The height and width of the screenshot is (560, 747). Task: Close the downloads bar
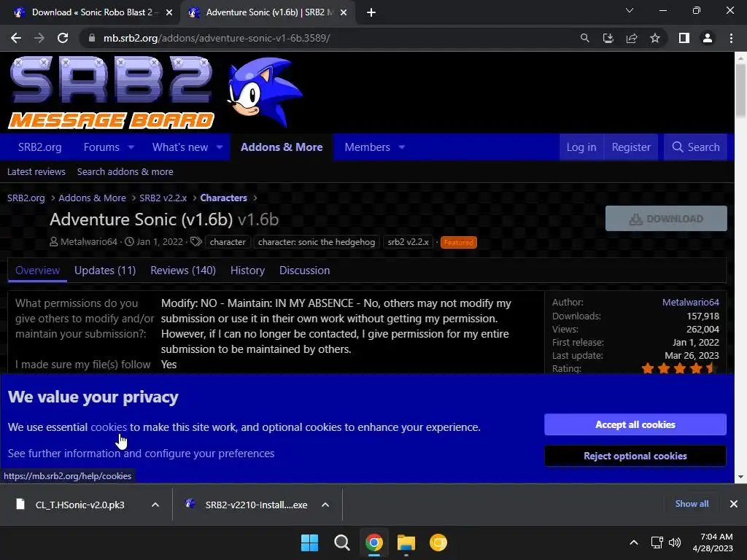pyautogui.click(x=734, y=504)
